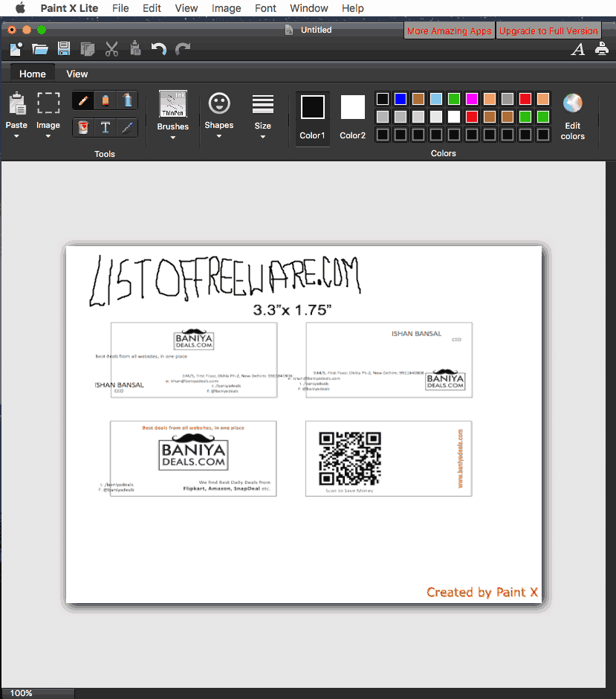The height and width of the screenshot is (699, 616).
Task: Open the File menu
Action: click(x=120, y=8)
